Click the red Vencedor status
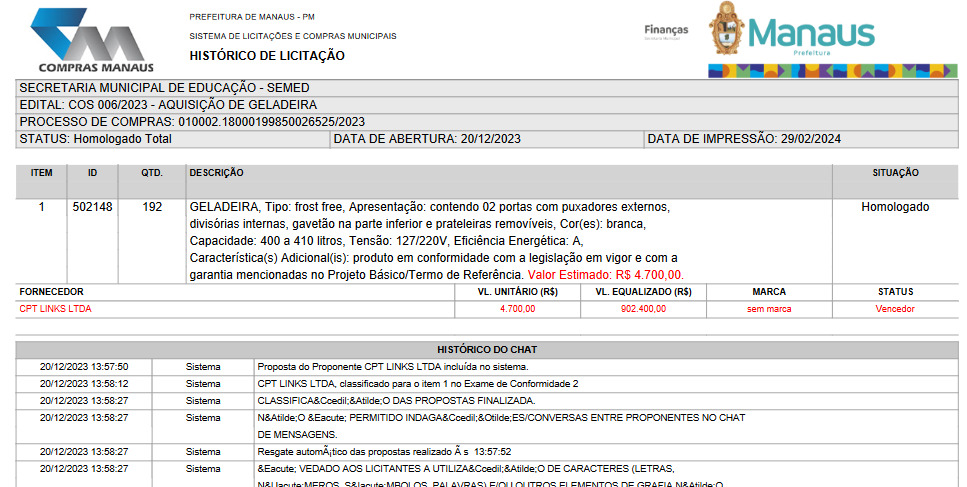The width and height of the screenshot is (967, 487). tap(895, 309)
